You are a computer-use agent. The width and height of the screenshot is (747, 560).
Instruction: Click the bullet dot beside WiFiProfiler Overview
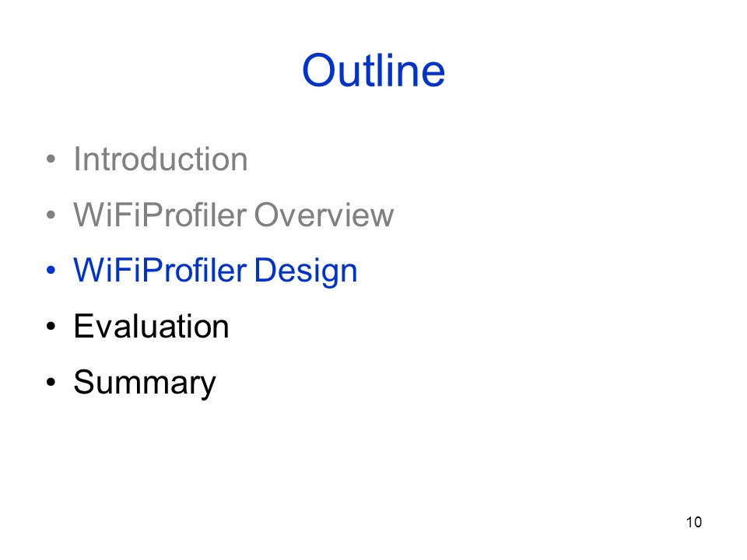pos(51,215)
